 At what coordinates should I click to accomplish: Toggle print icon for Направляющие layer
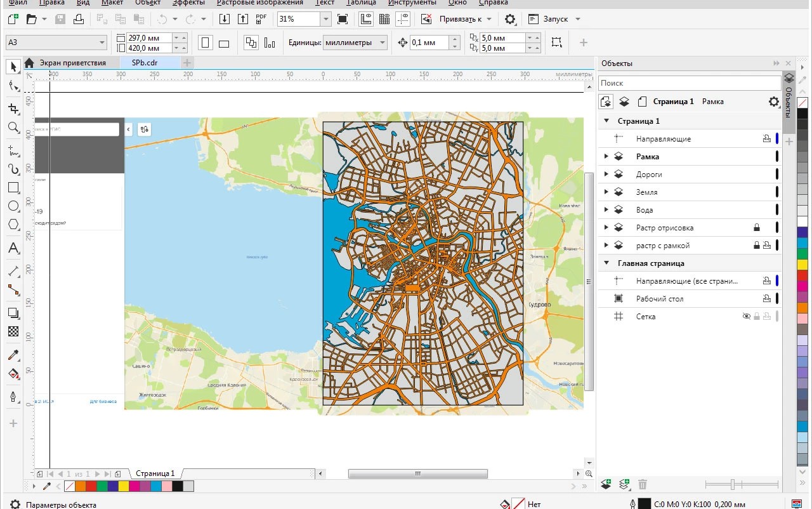click(x=766, y=138)
